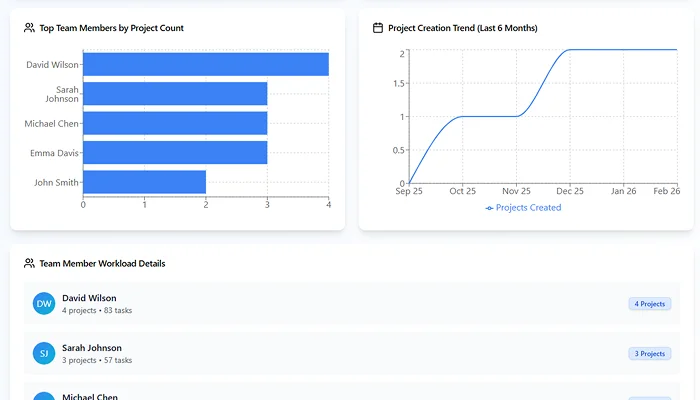Click the Emma Davis bar in the chart
Image resolution: width=700 pixels, height=400 pixels.
(175, 152)
